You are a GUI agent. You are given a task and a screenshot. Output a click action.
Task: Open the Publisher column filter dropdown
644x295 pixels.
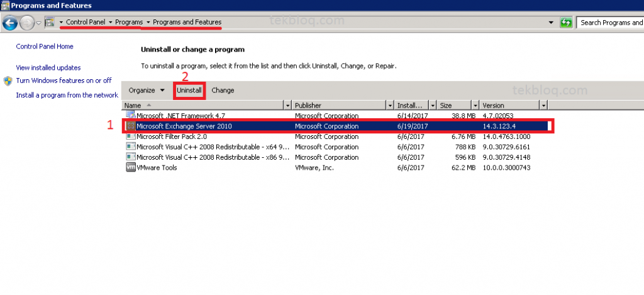tap(390, 106)
